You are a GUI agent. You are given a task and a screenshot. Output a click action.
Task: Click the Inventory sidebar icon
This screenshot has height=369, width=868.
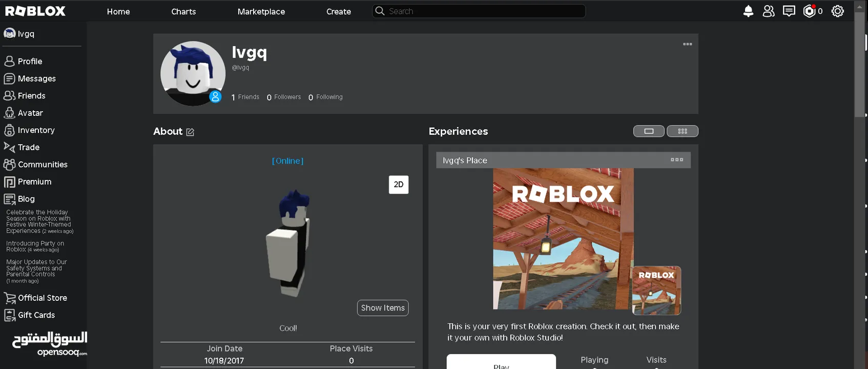[x=9, y=130]
